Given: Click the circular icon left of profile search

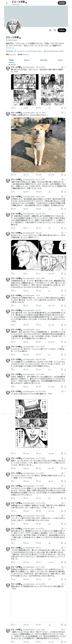Looking at the screenshot, I should pos(50,30).
